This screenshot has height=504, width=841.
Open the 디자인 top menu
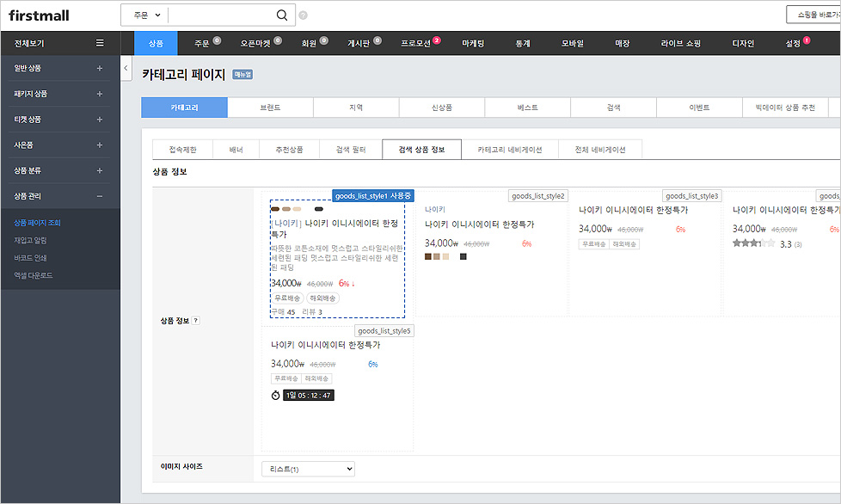click(743, 43)
